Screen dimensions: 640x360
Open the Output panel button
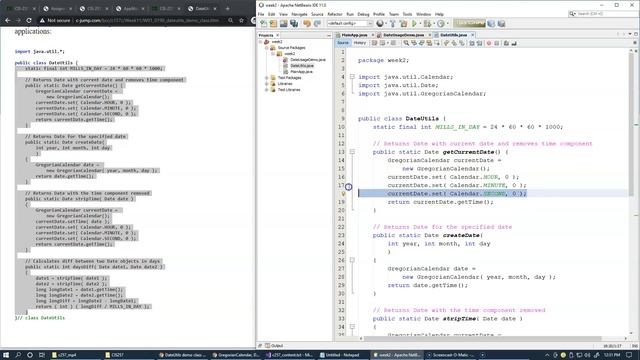tap(274, 346)
